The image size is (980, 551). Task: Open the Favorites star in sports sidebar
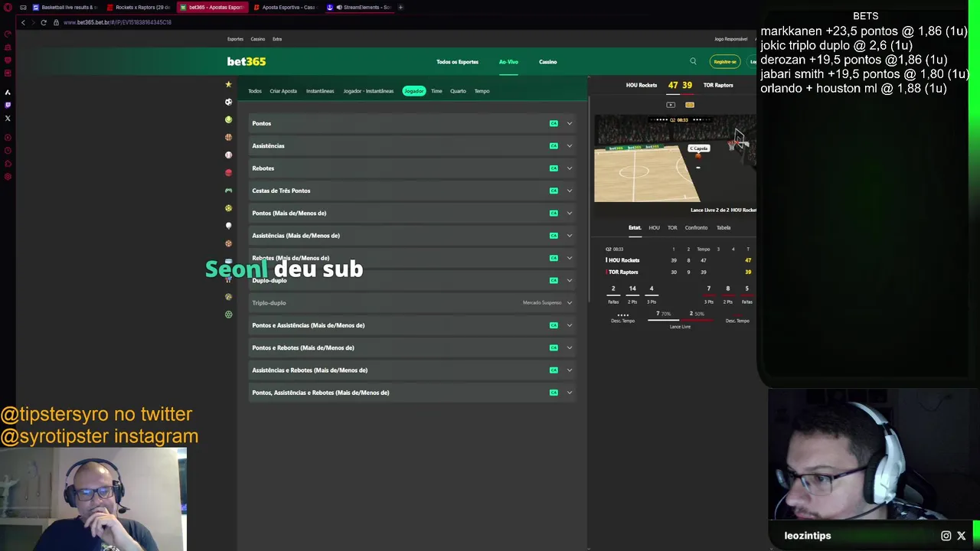coord(228,84)
